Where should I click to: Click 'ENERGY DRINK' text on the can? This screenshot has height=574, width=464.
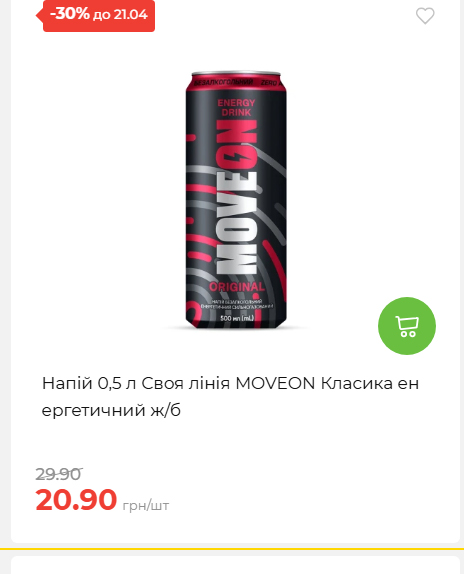click(x=236, y=107)
